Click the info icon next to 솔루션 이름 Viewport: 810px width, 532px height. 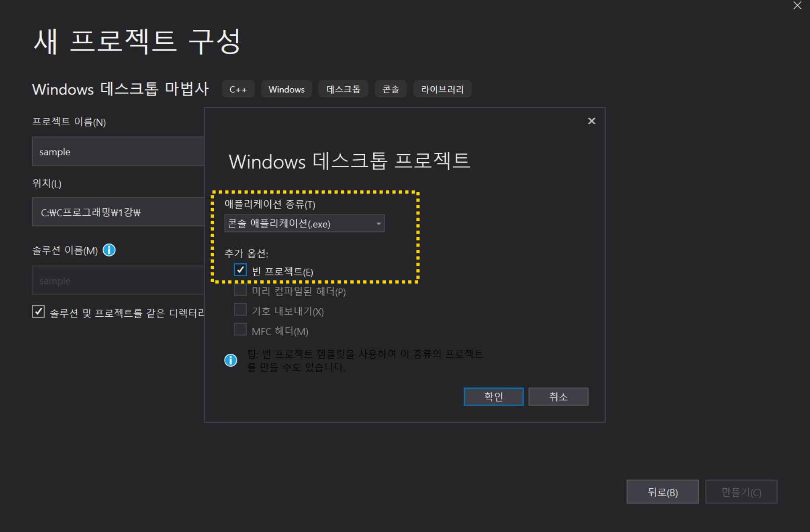(109, 250)
